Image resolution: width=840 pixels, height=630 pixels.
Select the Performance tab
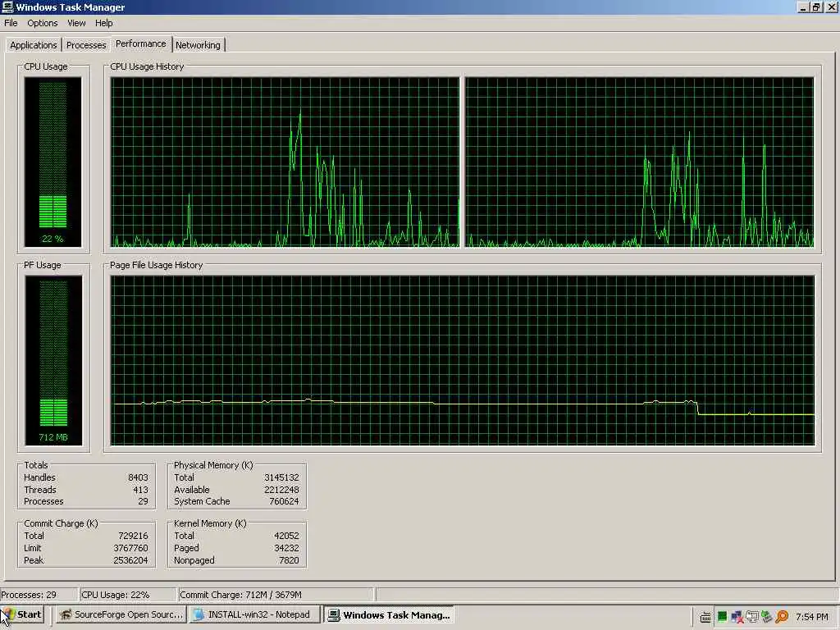coord(141,43)
